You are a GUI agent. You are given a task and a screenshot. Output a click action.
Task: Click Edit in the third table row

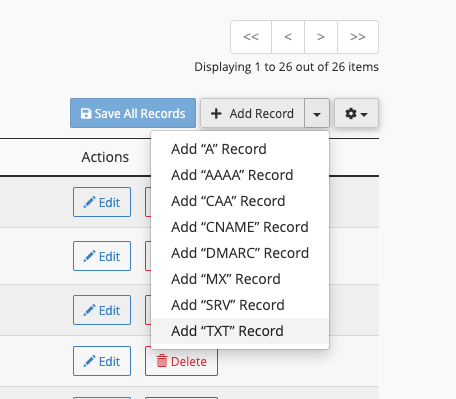point(102,310)
